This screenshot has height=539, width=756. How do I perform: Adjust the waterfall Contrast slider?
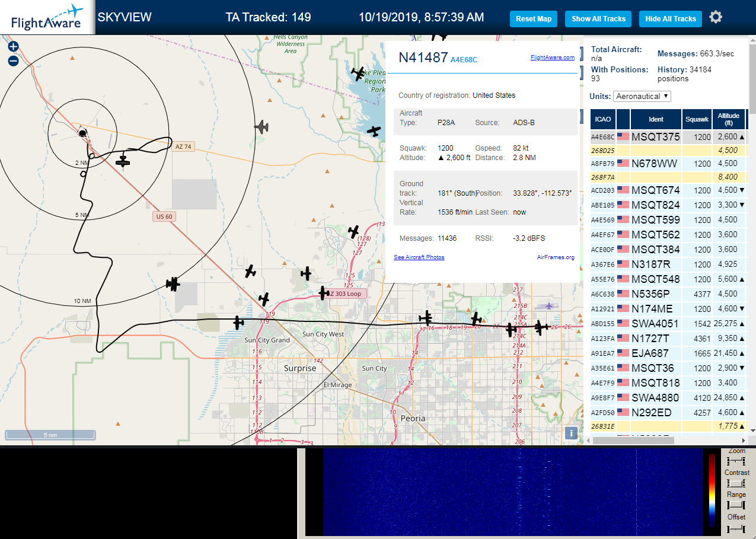(736, 483)
